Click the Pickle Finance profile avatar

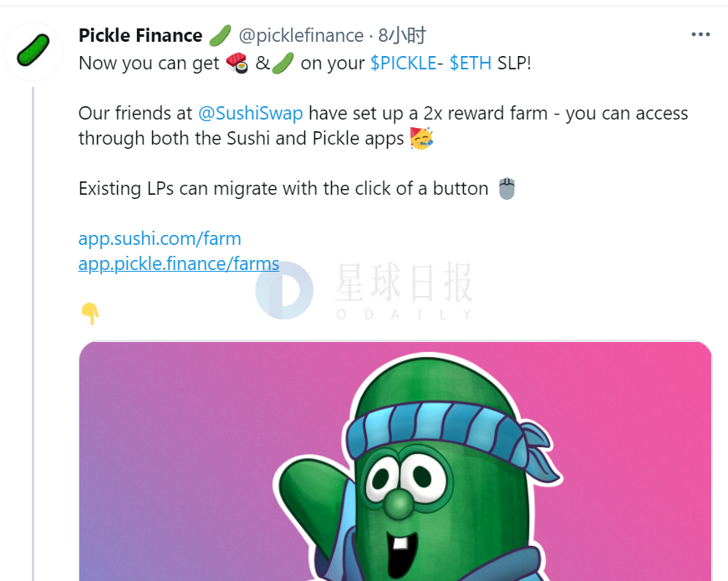coord(33,52)
